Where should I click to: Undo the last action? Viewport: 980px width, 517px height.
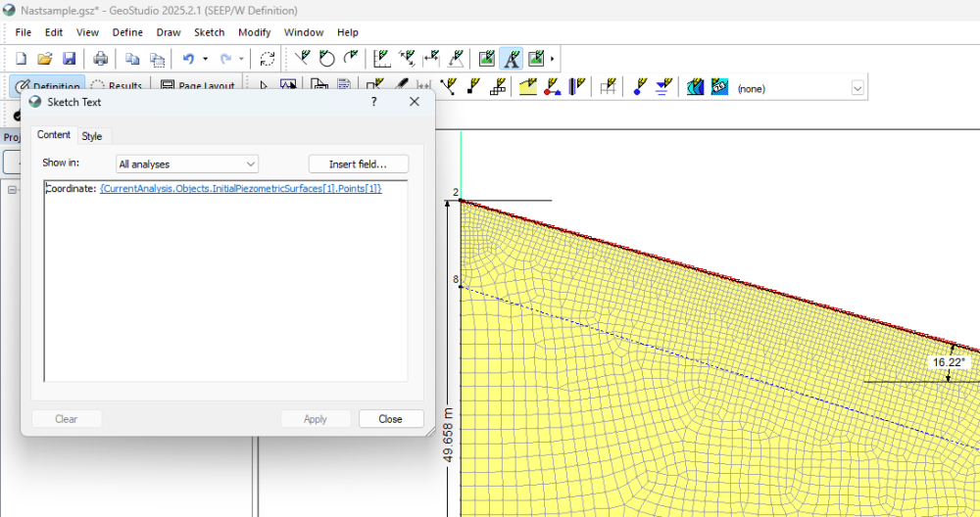click(188, 59)
